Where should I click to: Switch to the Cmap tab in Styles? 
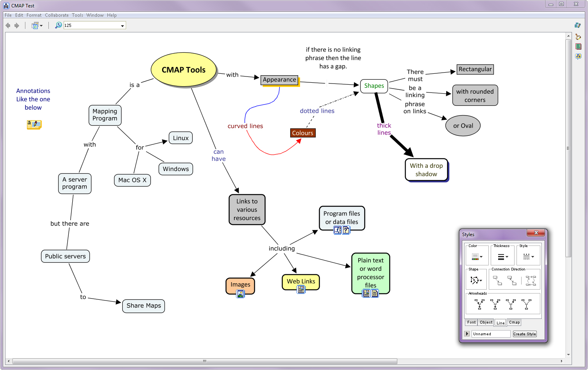tap(514, 322)
